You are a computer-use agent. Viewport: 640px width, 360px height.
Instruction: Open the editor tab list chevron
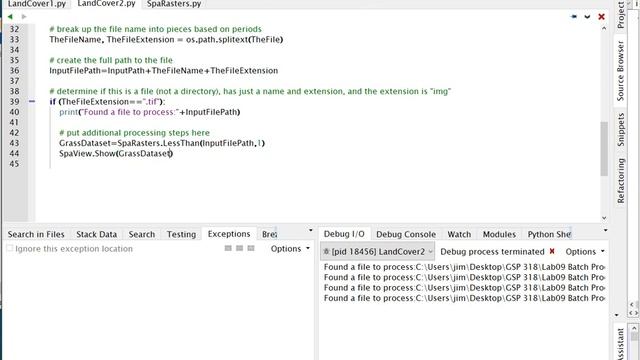point(587,17)
